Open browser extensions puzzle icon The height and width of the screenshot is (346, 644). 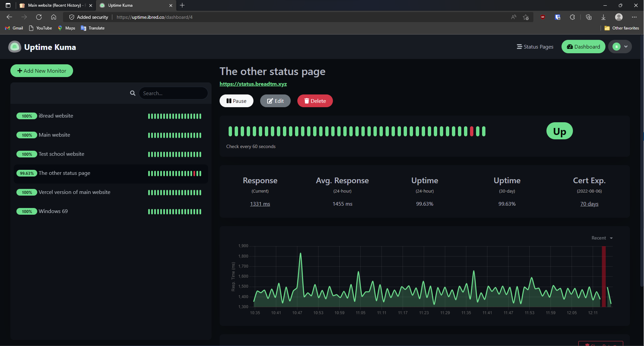tap(572, 17)
